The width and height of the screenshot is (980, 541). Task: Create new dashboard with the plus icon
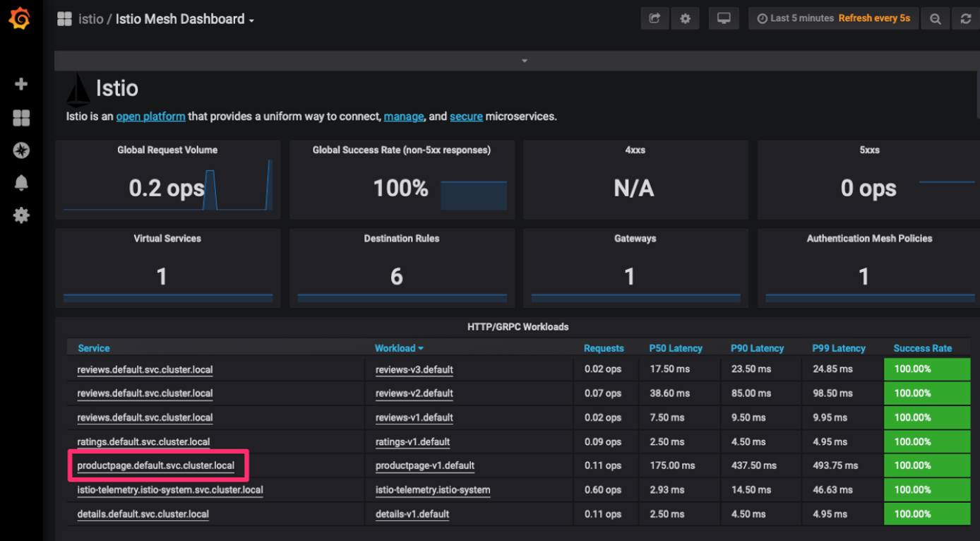point(20,83)
